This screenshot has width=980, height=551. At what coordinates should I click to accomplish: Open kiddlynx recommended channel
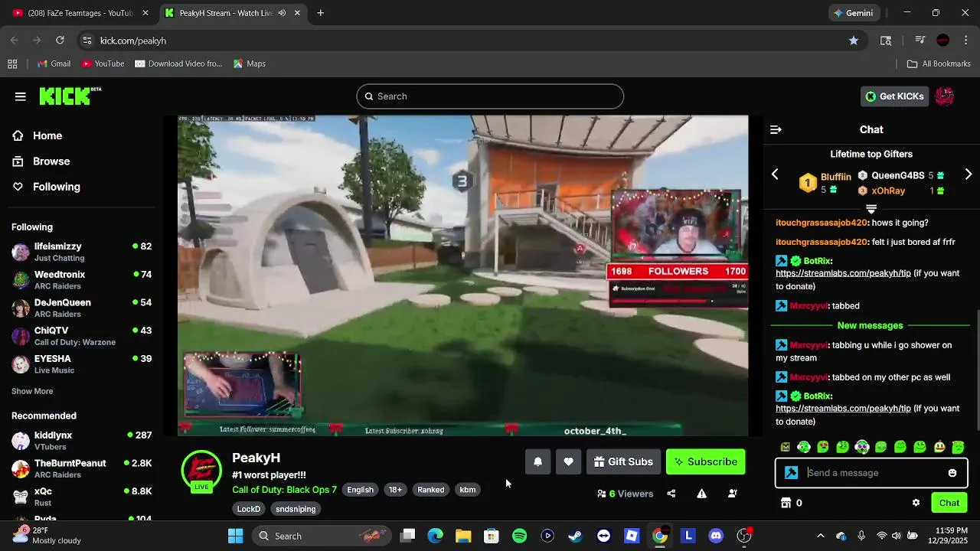(81, 441)
